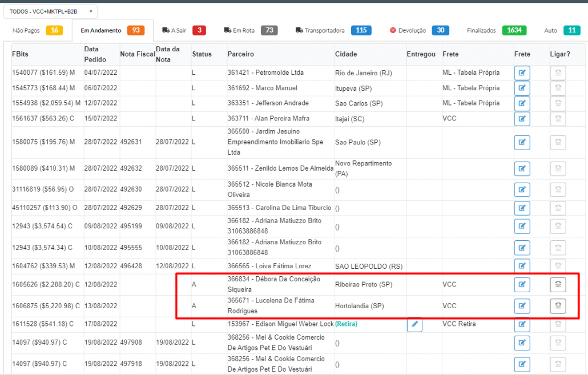The image size is (588, 375).
Task: Edit freight for Loiva Fátima Lorez order
Action: click(x=522, y=266)
